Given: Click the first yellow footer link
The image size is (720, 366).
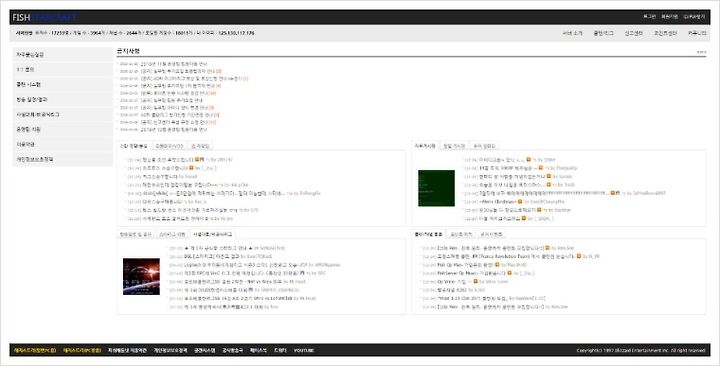Looking at the screenshot, I should pos(35,350).
